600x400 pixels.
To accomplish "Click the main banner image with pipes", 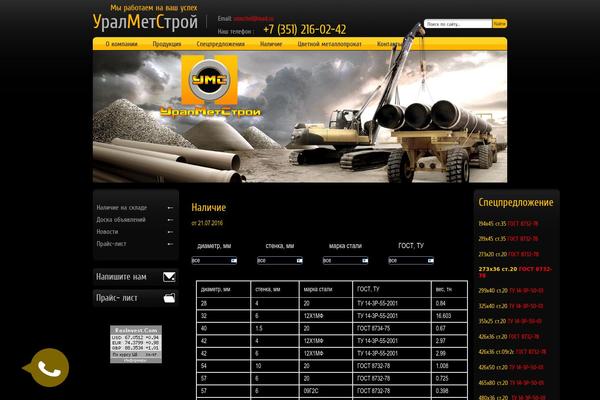I will 300,117.
